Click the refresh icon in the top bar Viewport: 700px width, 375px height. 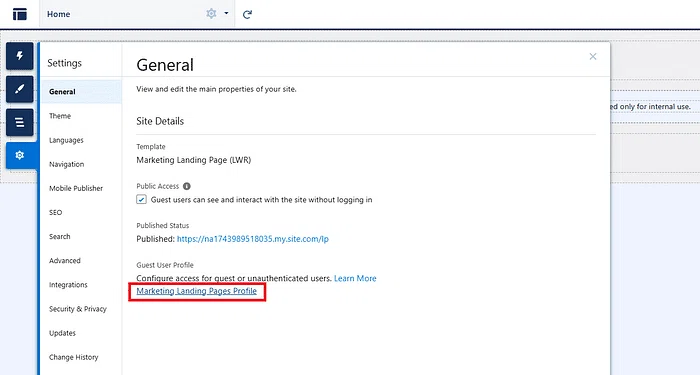(x=247, y=14)
